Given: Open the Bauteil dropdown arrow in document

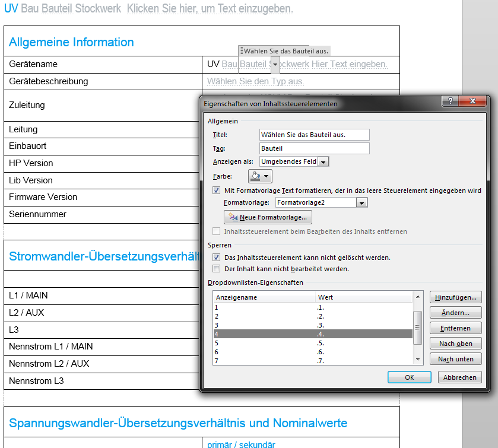Looking at the screenshot, I should (x=275, y=65).
